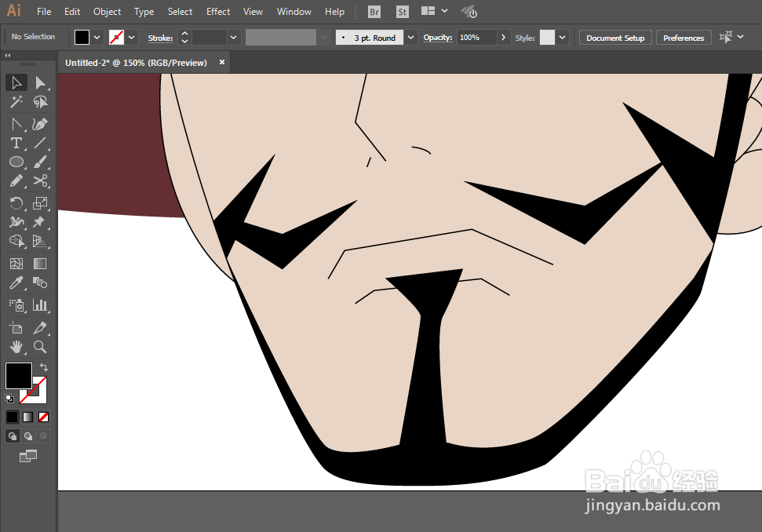Set paint mode to Color
The height and width of the screenshot is (532, 762).
(12, 417)
